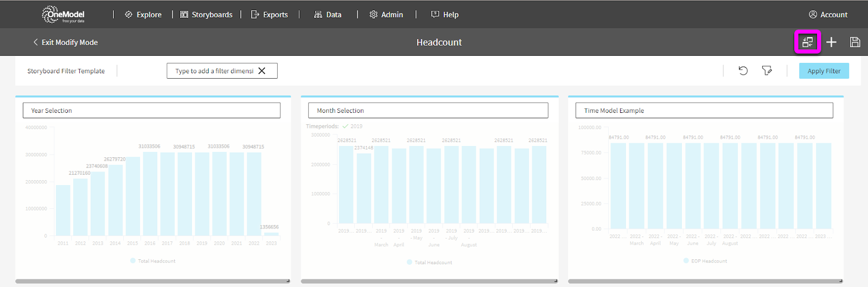Viewport: 868px width, 287px height.
Task: Click the plus icon to add tile
Action: point(831,42)
